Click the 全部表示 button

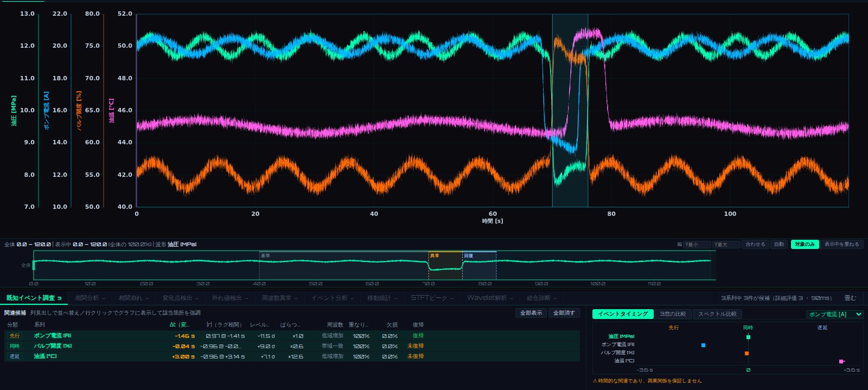[x=531, y=313]
